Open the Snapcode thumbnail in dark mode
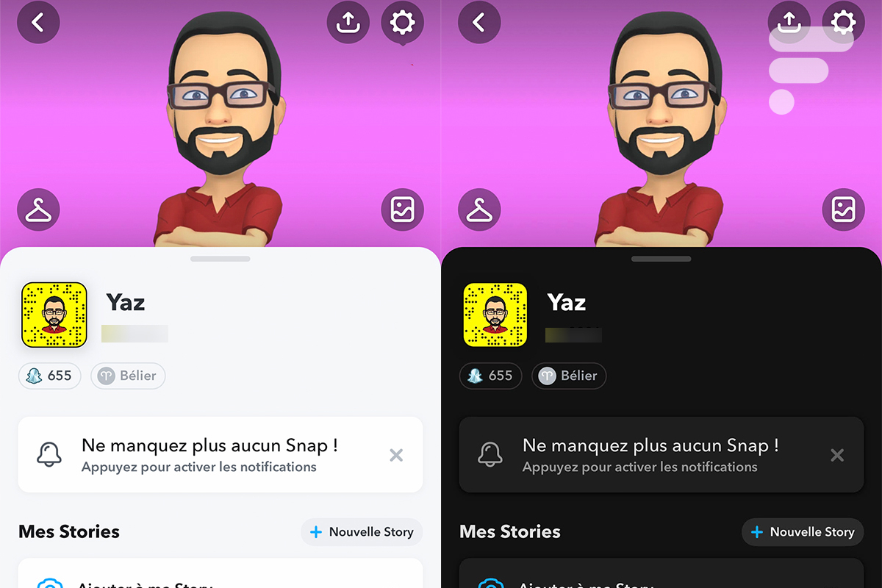Viewport: 882px width, 588px height. coord(495,315)
